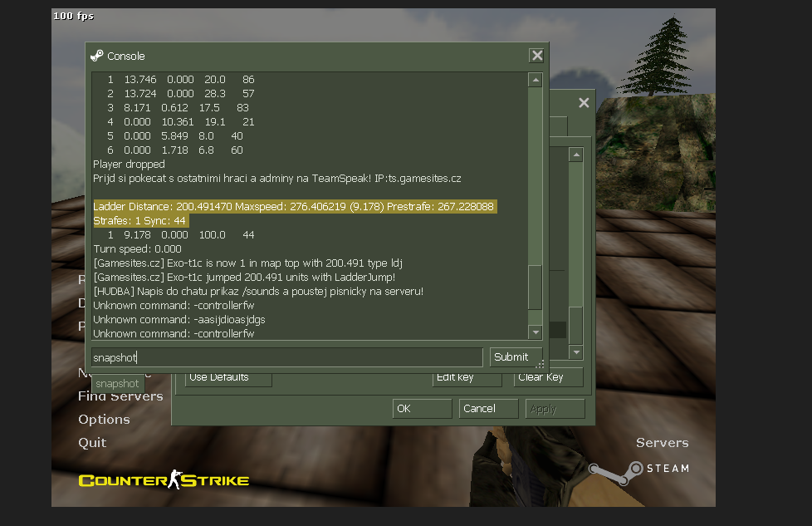Image resolution: width=812 pixels, height=526 pixels.
Task: Close the Console window
Action: click(x=536, y=56)
